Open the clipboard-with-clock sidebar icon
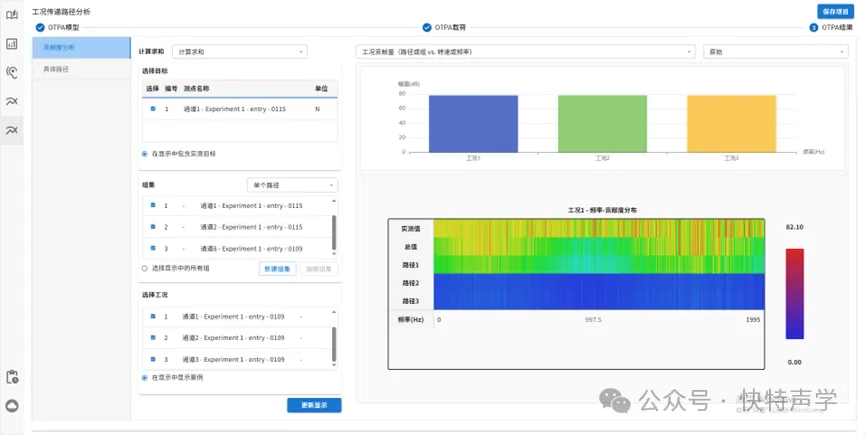Screen dimensions: 865x435 pyautogui.click(x=12, y=377)
